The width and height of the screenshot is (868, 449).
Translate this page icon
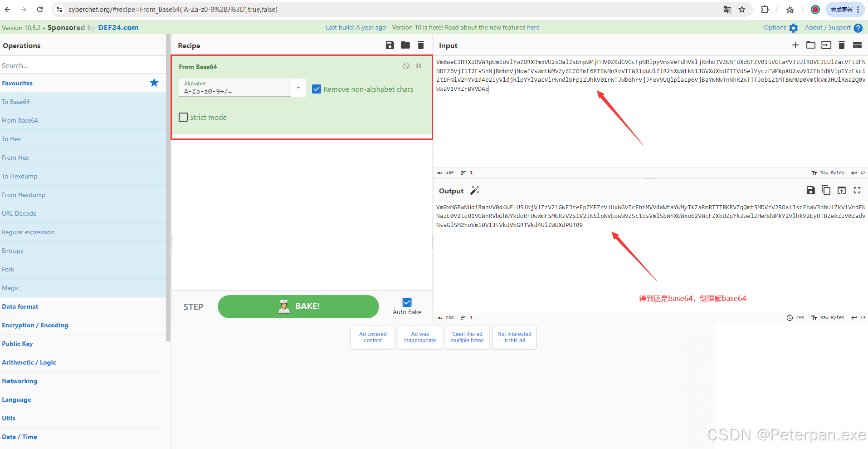click(727, 9)
